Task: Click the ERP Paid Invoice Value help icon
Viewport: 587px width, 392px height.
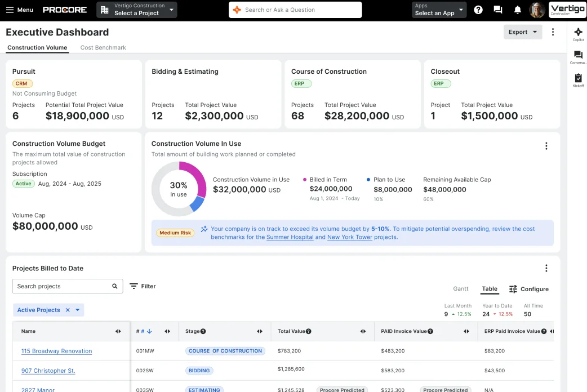Action: (x=544, y=331)
